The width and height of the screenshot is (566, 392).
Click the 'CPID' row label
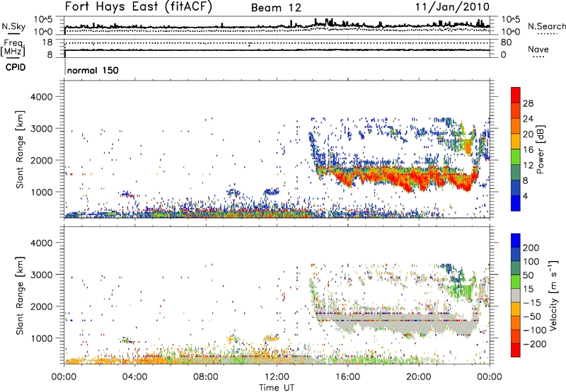(x=16, y=67)
